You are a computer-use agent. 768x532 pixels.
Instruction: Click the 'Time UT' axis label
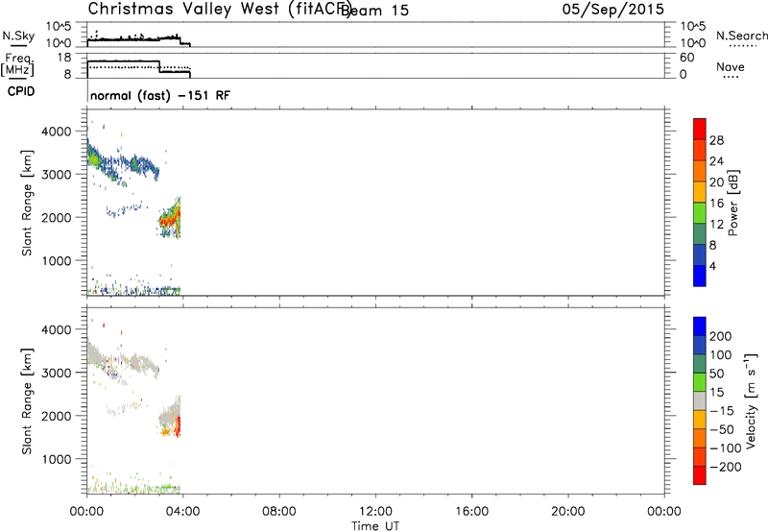click(x=375, y=526)
